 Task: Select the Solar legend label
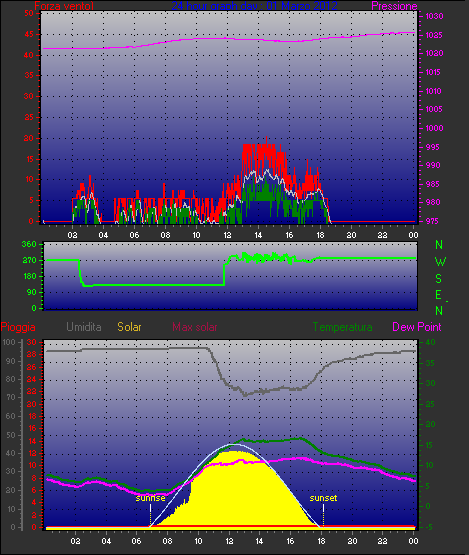(x=129, y=327)
